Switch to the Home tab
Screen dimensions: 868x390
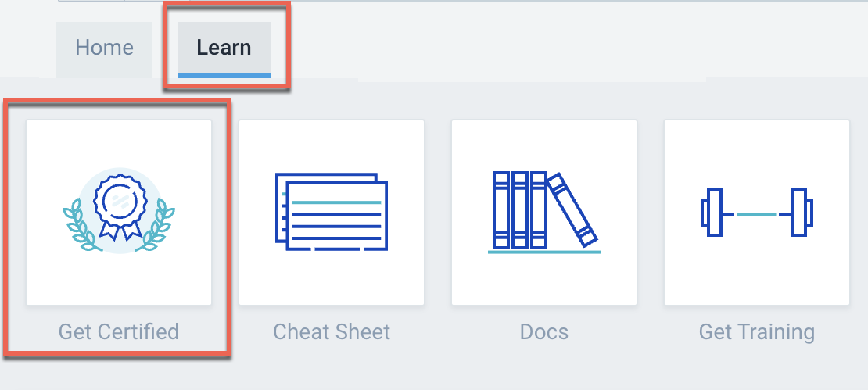coord(104,48)
